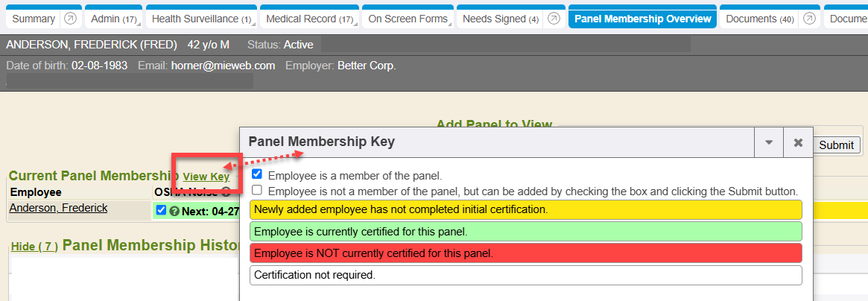Click help icon next to OSHA Noise header
The width and height of the screenshot is (868, 301).
pos(226,192)
